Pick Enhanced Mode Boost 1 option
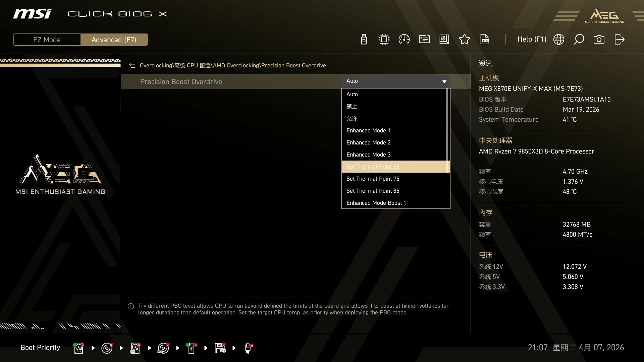This screenshot has height=362, width=644. click(376, 203)
